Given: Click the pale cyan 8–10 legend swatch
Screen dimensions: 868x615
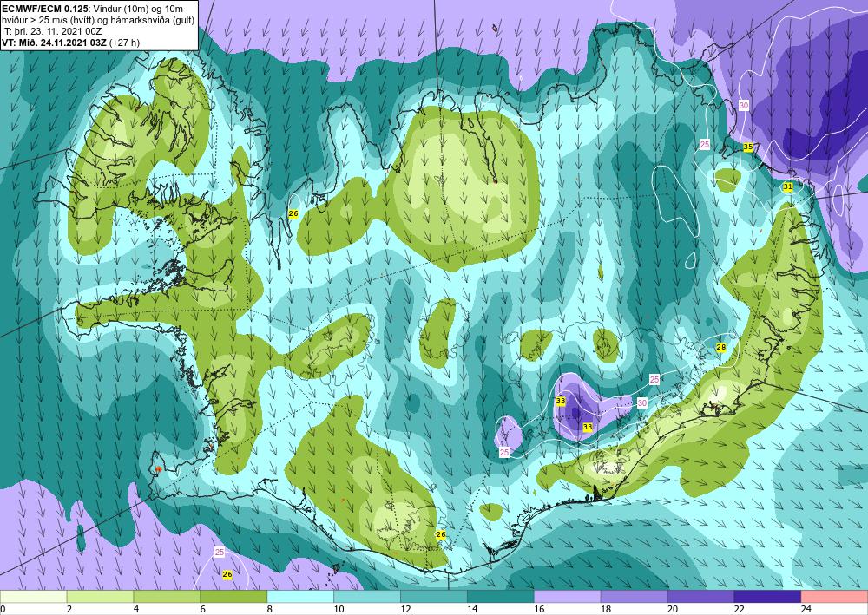Looking at the screenshot, I should [300, 597].
